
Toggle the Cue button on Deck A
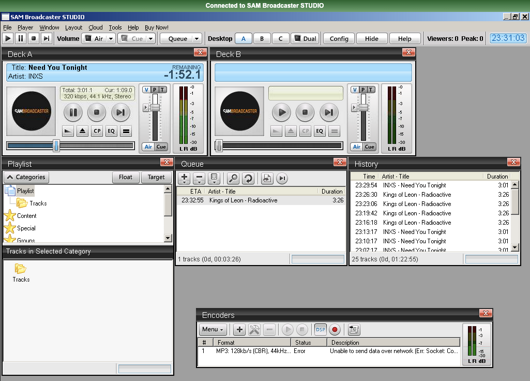coord(161,147)
